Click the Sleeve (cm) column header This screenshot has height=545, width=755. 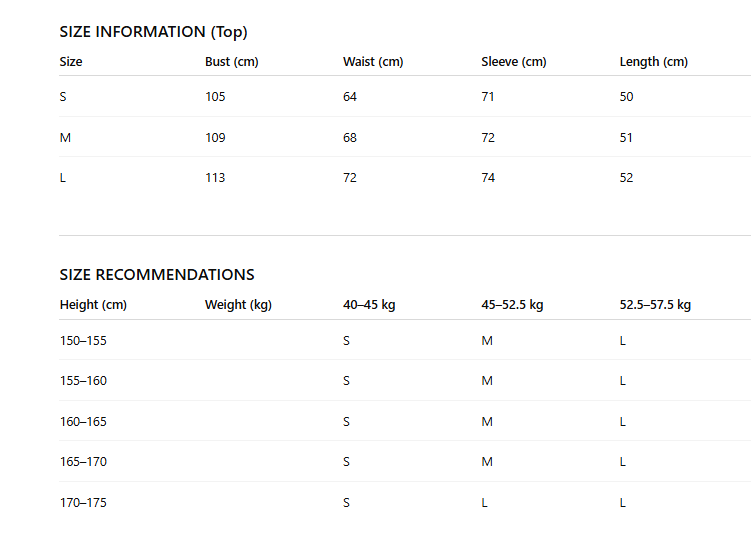tap(514, 62)
